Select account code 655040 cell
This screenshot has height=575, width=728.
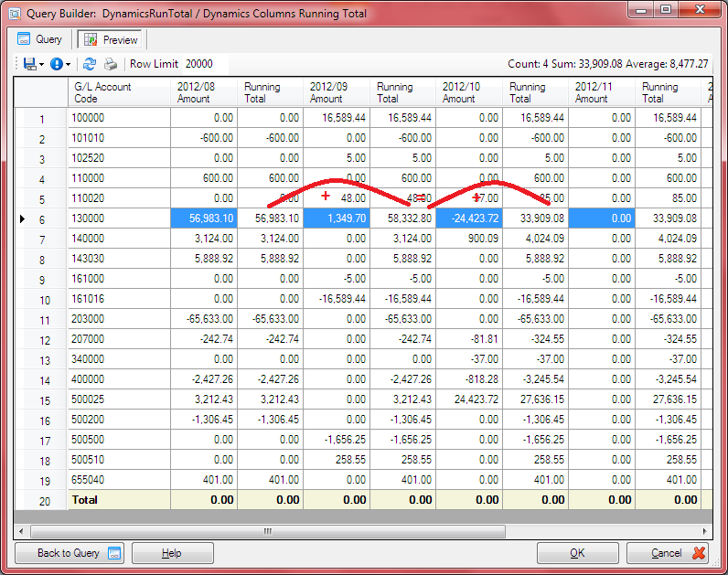coord(119,480)
